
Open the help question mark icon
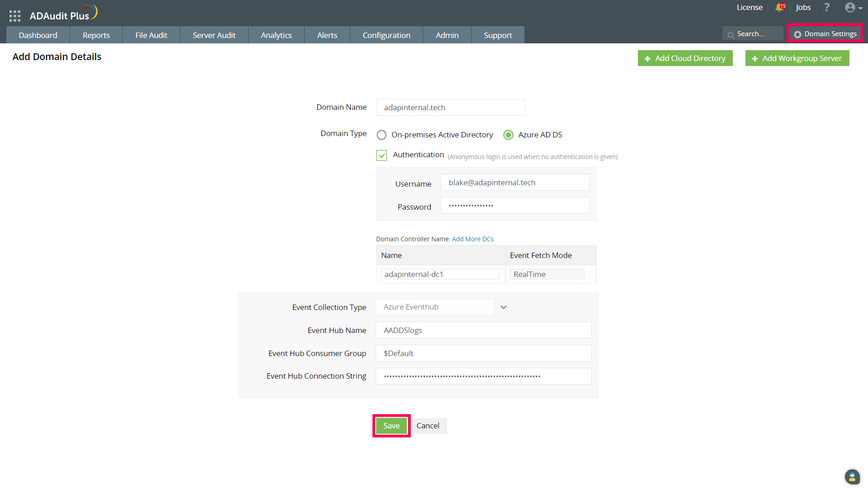pos(827,7)
